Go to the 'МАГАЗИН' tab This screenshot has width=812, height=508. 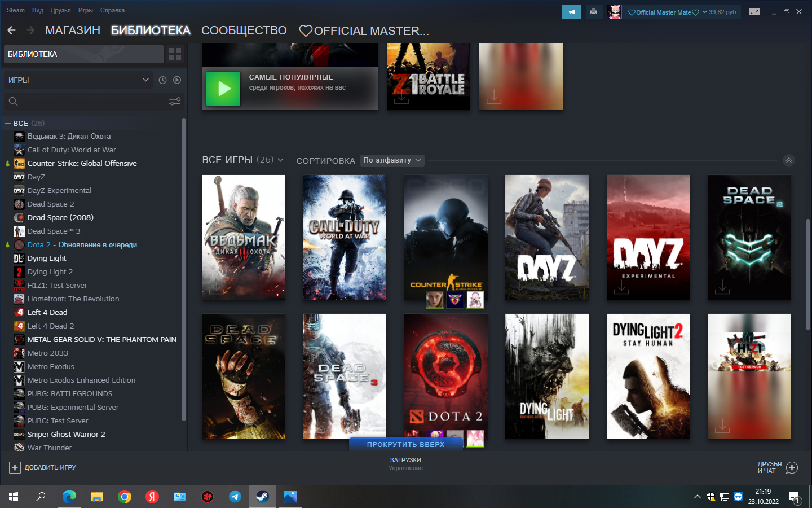pos(73,30)
